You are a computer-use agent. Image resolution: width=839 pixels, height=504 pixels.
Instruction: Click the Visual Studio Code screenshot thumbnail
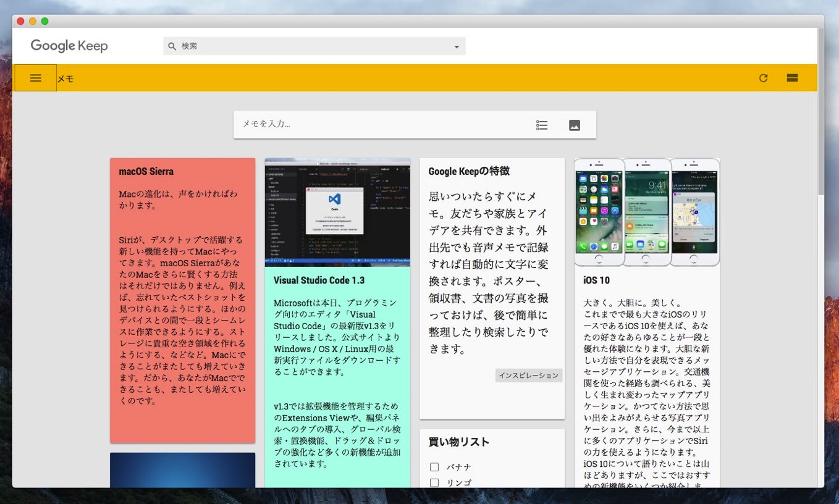click(337, 212)
